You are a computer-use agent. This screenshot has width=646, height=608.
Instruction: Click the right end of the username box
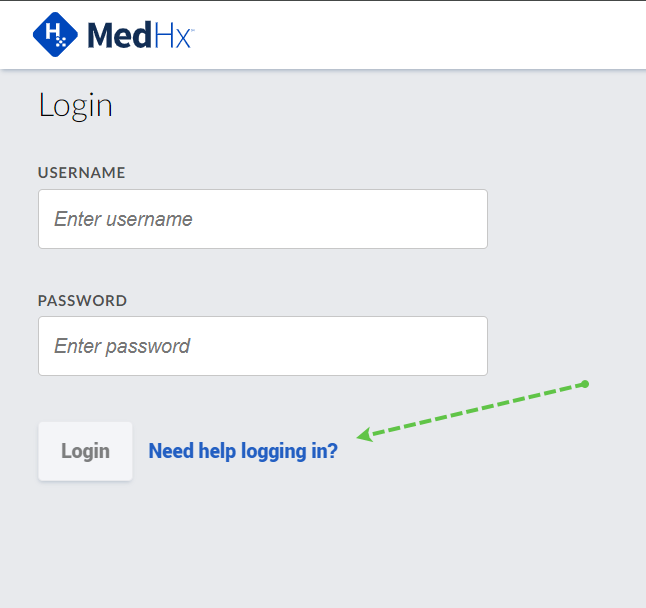[x=470, y=219]
